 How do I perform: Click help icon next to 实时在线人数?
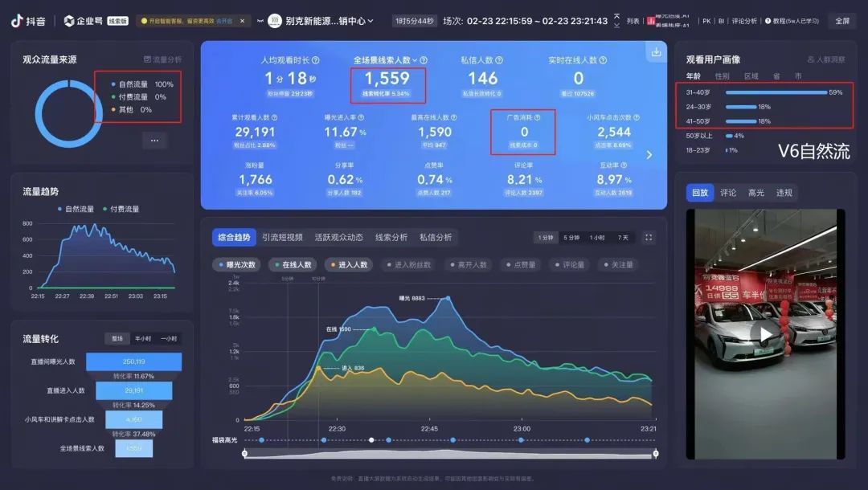pos(603,60)
